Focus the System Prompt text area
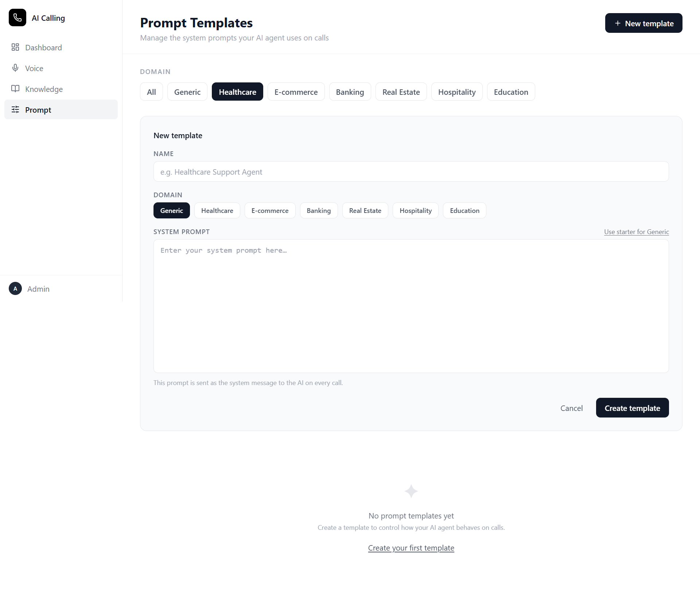Image resolution: width=700 pixels, height=602 pixels. point(411,306)
